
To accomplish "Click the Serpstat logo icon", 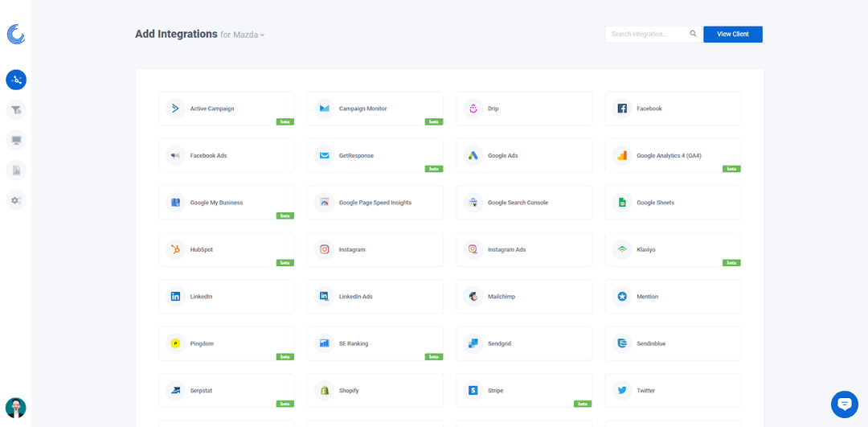I will (x=175, y=391).
